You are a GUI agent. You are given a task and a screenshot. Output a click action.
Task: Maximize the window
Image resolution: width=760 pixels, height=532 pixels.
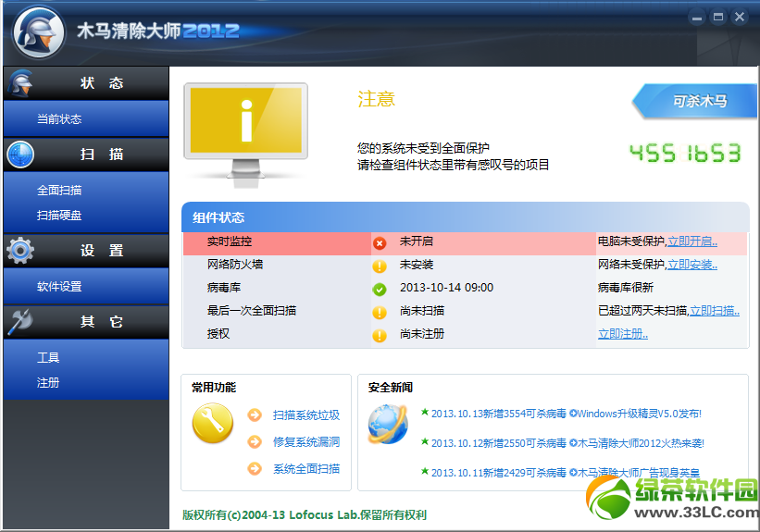point(718,18)
